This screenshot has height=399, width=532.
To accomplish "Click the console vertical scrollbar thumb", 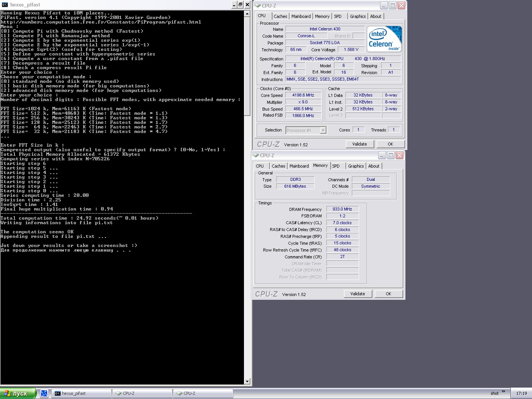I will tap(247, 66).
